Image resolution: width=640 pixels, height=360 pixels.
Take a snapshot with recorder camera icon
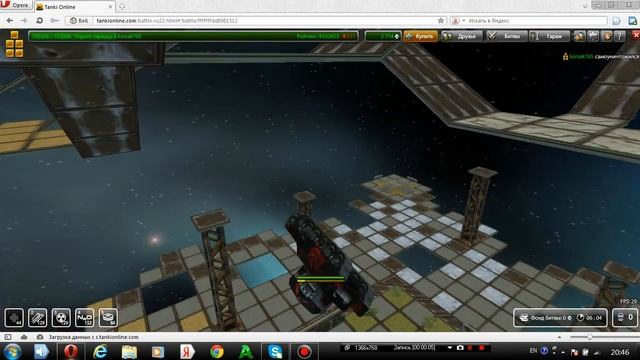(x=460, y=348)
